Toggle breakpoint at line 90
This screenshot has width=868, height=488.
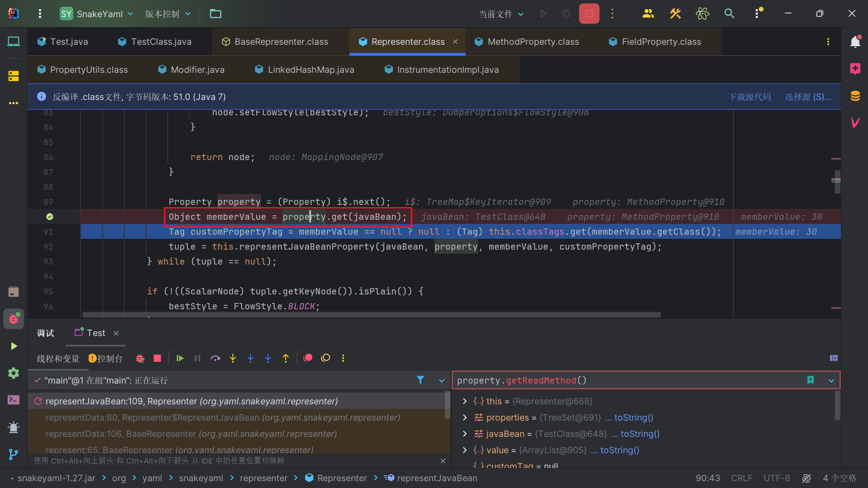(50, 217)
